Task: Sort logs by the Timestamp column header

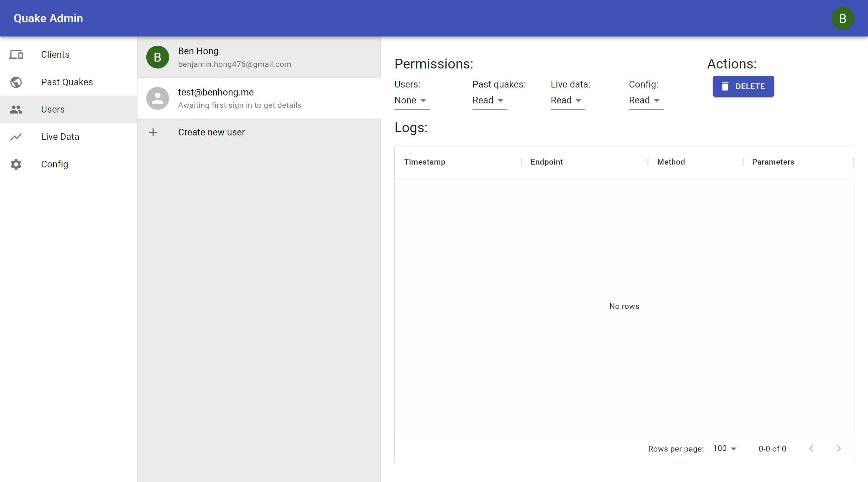Action: (x=424, y=162)
